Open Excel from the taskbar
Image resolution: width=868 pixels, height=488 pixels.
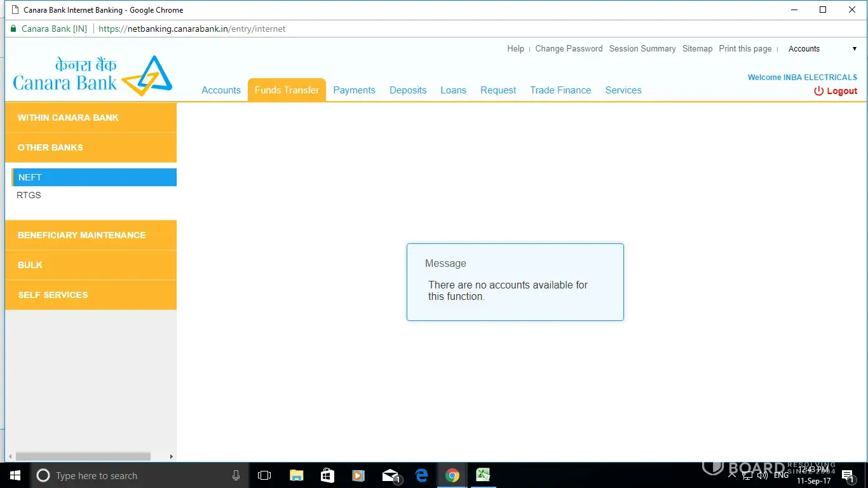point(483,475)
